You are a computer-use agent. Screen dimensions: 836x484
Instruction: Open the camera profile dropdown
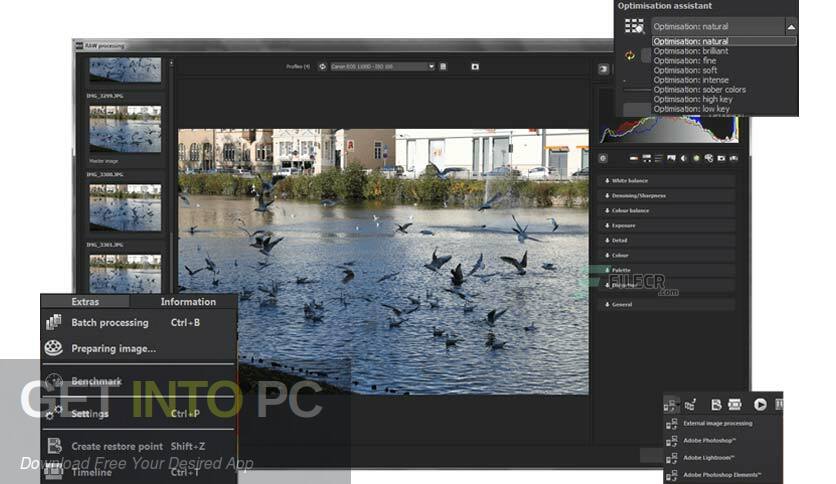click(382, 67)
